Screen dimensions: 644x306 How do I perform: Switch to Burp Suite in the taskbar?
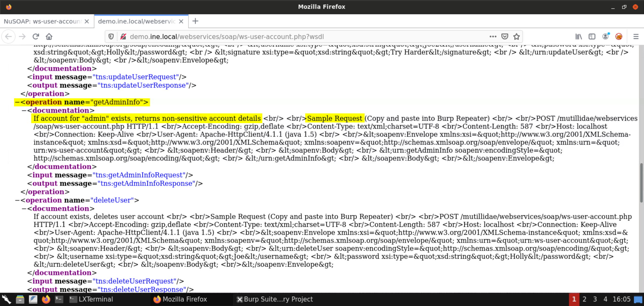[275, 299]
